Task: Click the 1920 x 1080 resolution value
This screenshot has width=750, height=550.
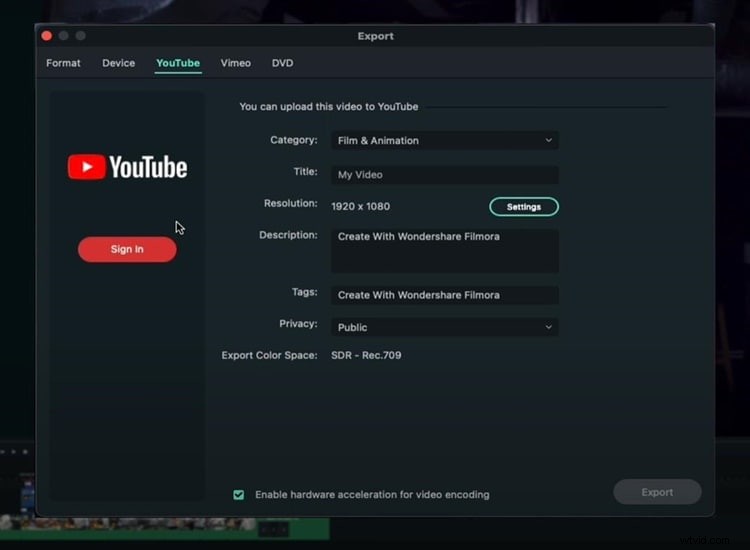Action: pyautogui.click(x=361, y=207)
